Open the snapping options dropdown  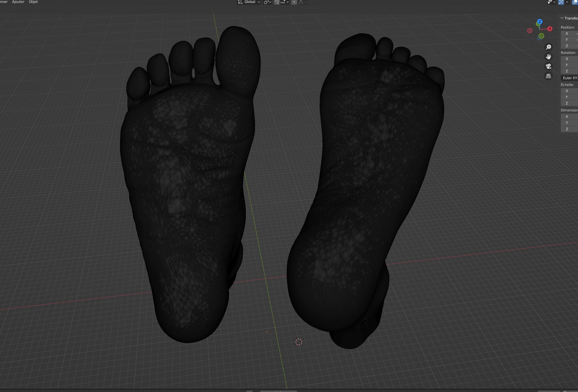pos(284,2)
